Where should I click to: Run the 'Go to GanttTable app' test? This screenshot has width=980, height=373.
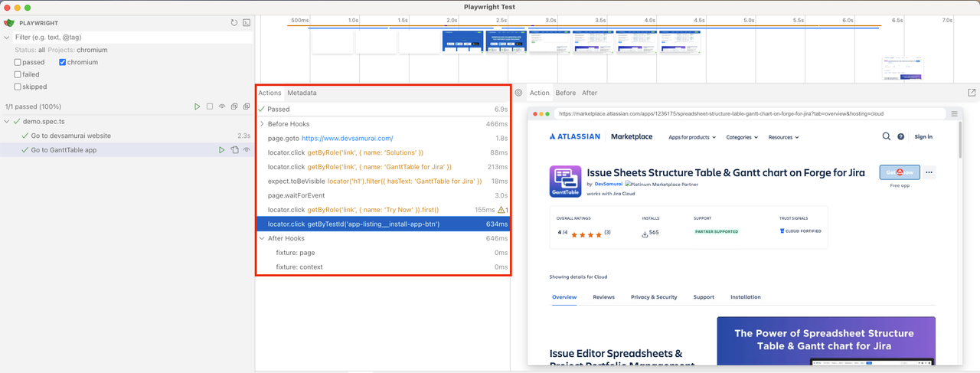(x=222, y=150)
